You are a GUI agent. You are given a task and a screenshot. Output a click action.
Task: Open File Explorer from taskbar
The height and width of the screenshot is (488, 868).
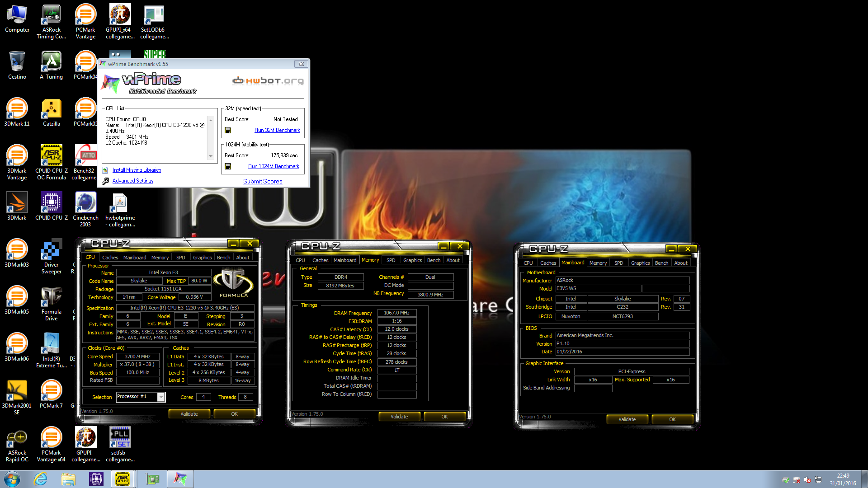[68, 479]
